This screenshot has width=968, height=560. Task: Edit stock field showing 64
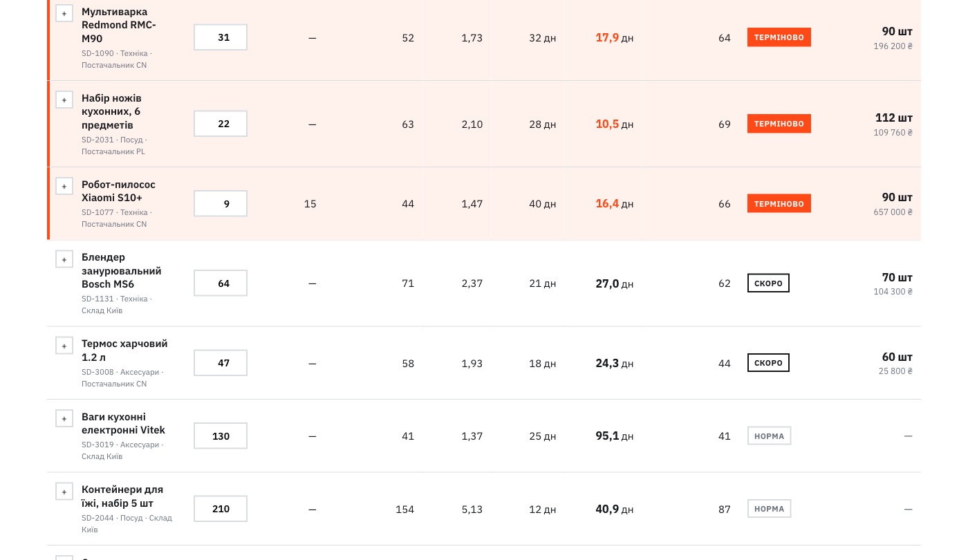click(221, 283)
